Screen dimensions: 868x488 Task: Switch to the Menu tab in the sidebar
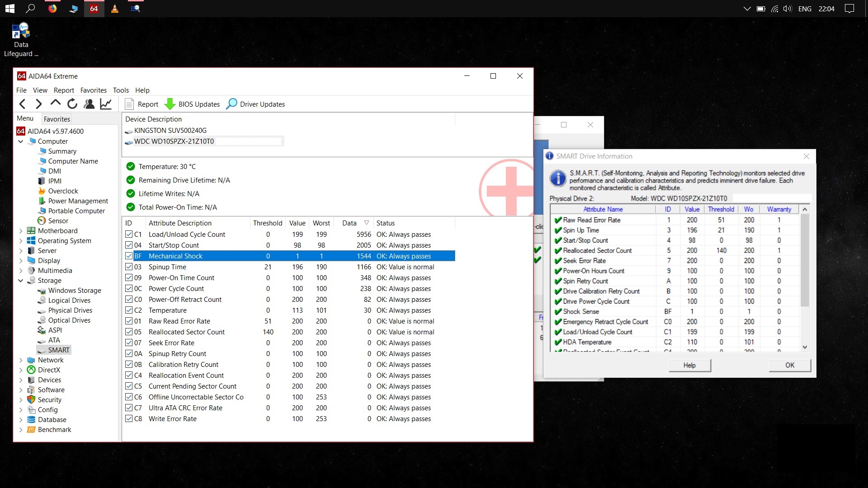[x=25, y=118]
